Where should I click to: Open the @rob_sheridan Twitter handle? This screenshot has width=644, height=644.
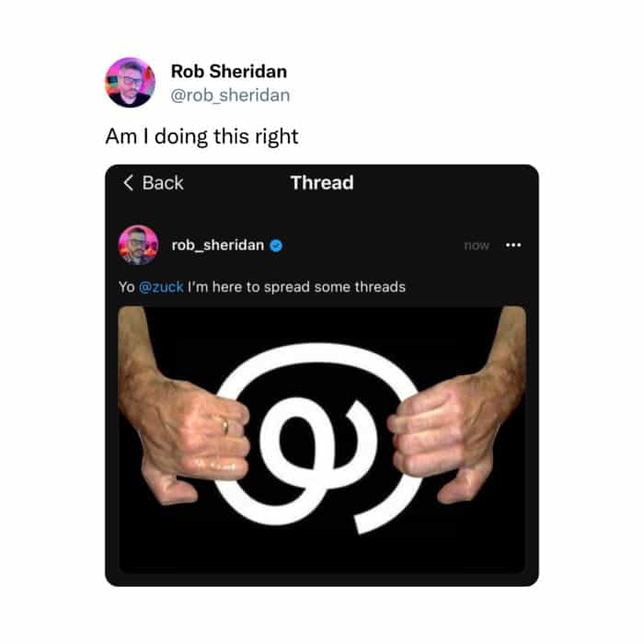click(230, 96)
